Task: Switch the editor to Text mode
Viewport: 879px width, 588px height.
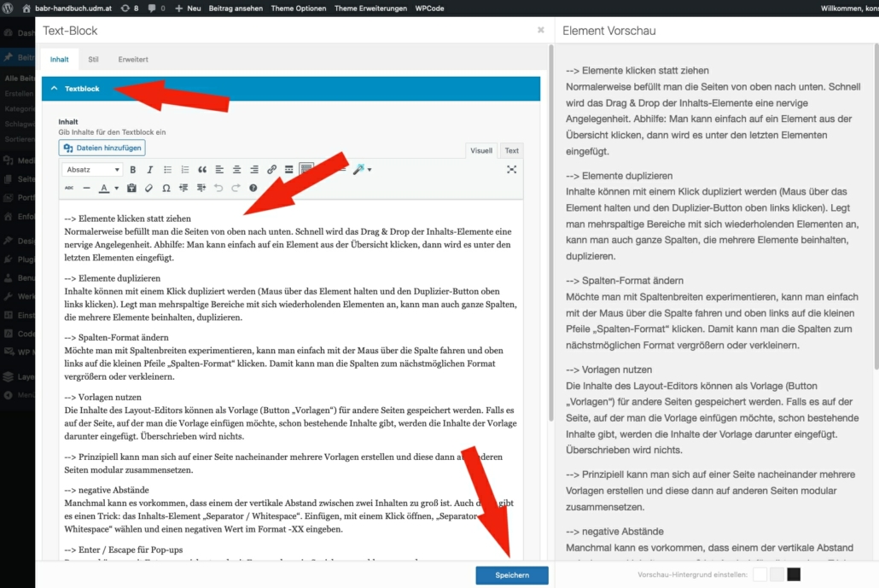Action: (511, 150)
